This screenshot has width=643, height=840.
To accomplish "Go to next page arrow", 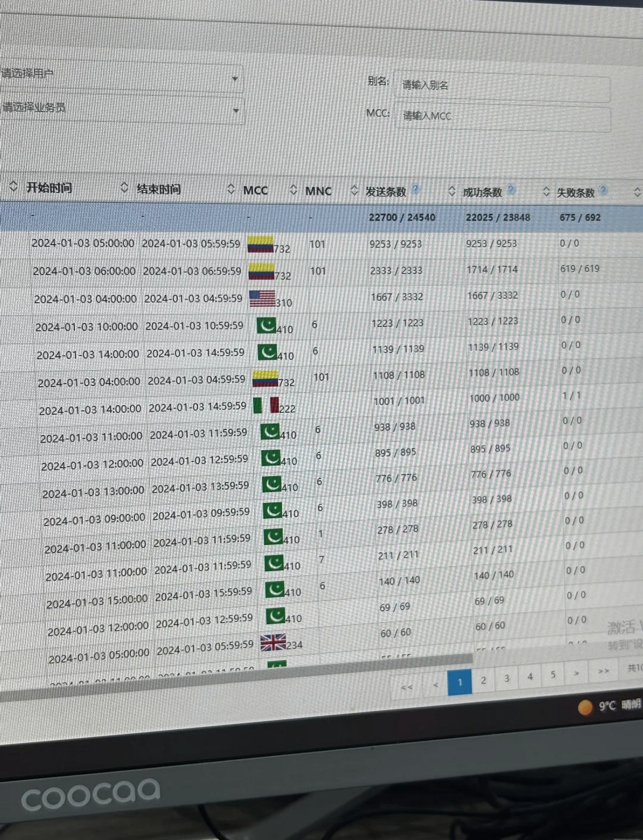I will click(x=576, y=673).
